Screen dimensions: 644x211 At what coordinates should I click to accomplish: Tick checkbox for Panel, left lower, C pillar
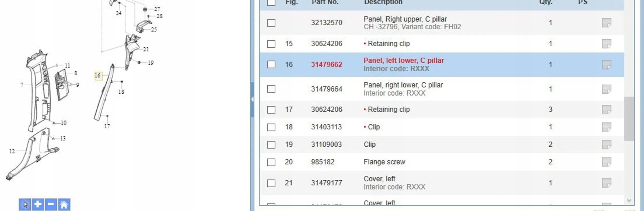click(x=271, y=64)
